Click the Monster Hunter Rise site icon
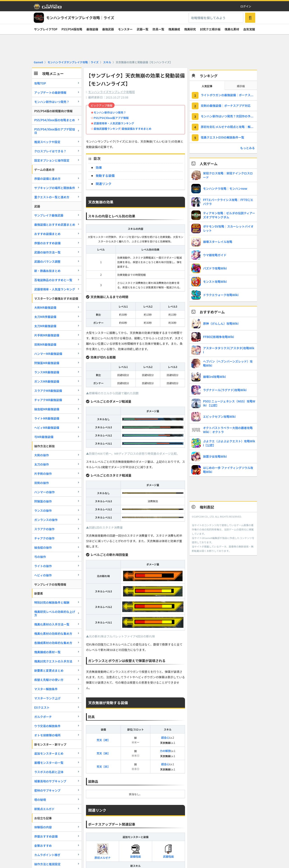Screen dimensions: 289x868 39,18
